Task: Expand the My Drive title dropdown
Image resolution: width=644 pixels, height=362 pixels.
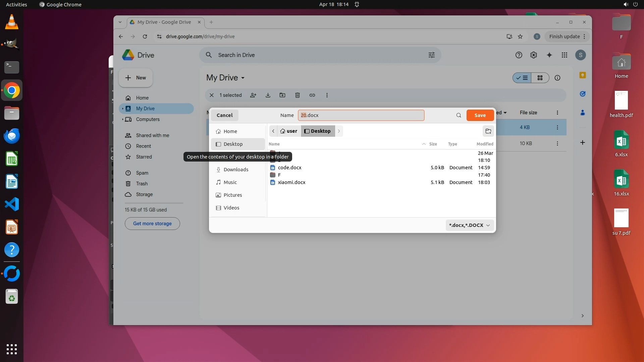Action: click(243, 78)
